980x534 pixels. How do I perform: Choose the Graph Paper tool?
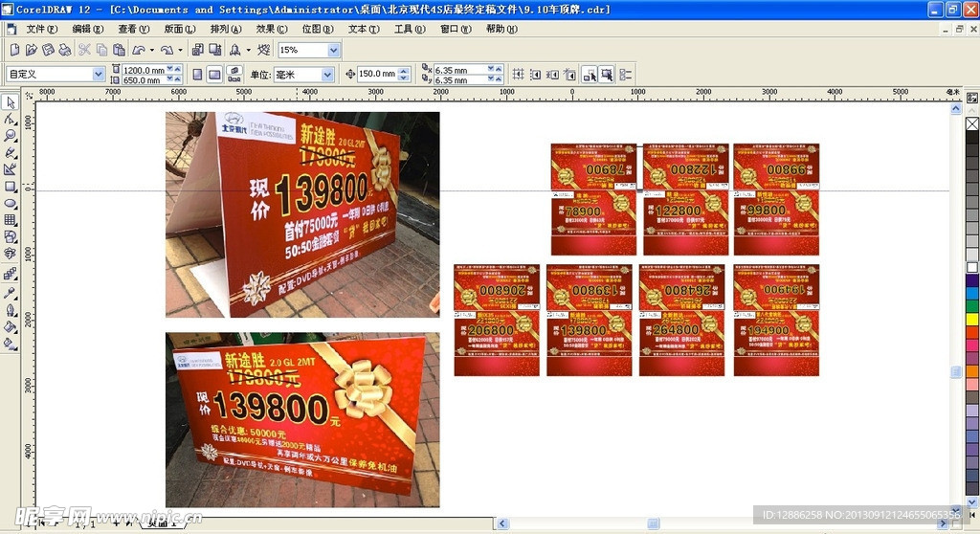click(10, 220)
